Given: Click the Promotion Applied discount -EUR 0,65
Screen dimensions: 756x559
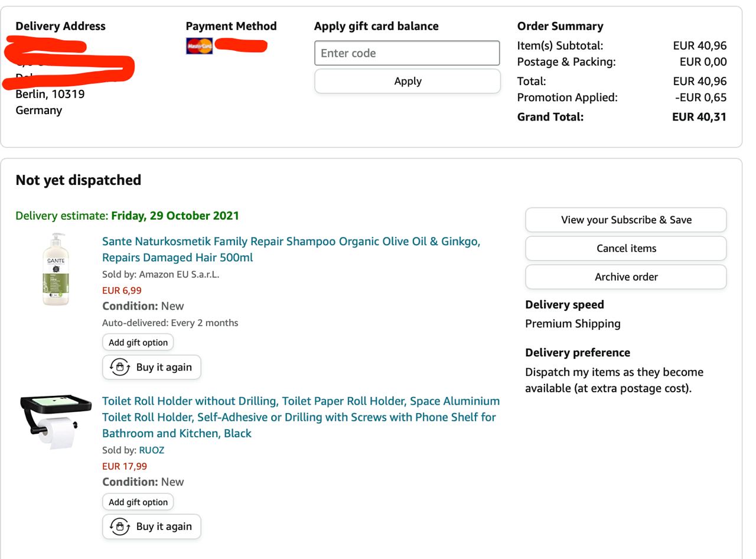Looking at the screenshot, I should [700, 97].
